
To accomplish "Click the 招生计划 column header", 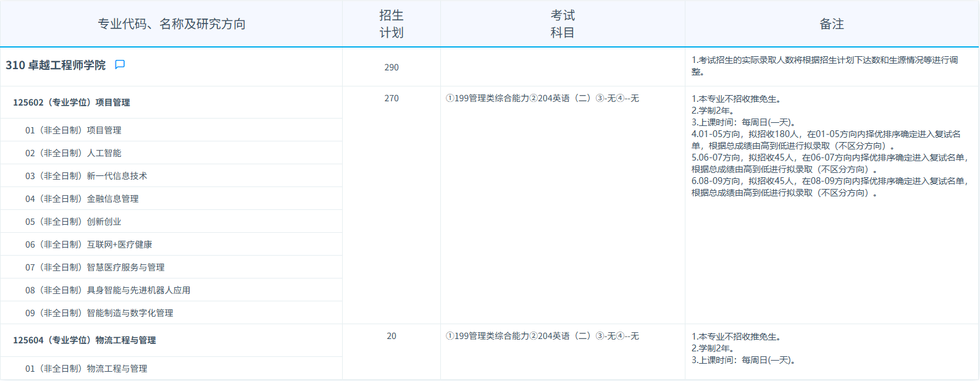I will pyautogui.click(x=392, y=24).
